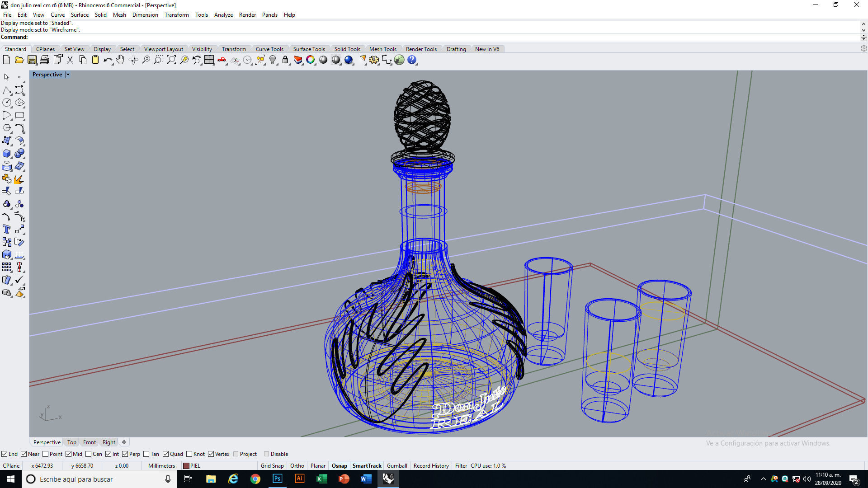The height and width of the screenshot is (488, 868).
Task: Open Layers panel via stacked layers icon
Action: (x=298, y=60)
